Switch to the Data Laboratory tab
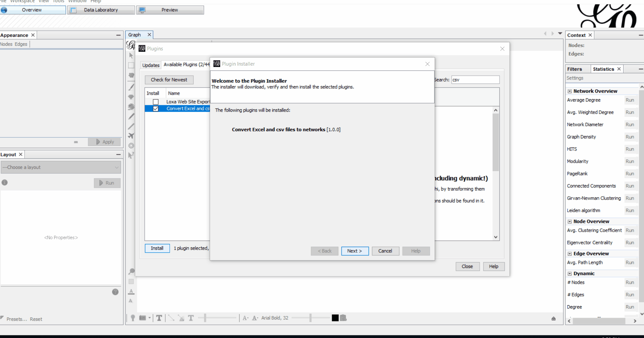 tap(101, 10)
